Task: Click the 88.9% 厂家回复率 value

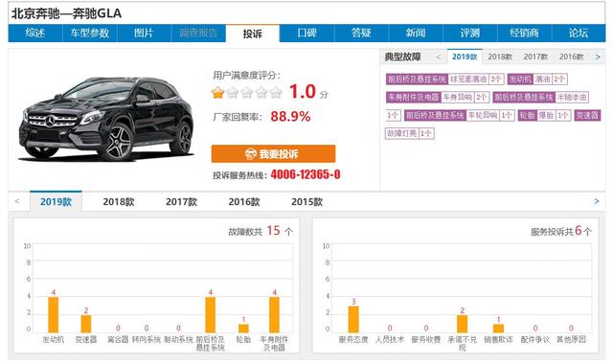Action: [x=290, y=116]
